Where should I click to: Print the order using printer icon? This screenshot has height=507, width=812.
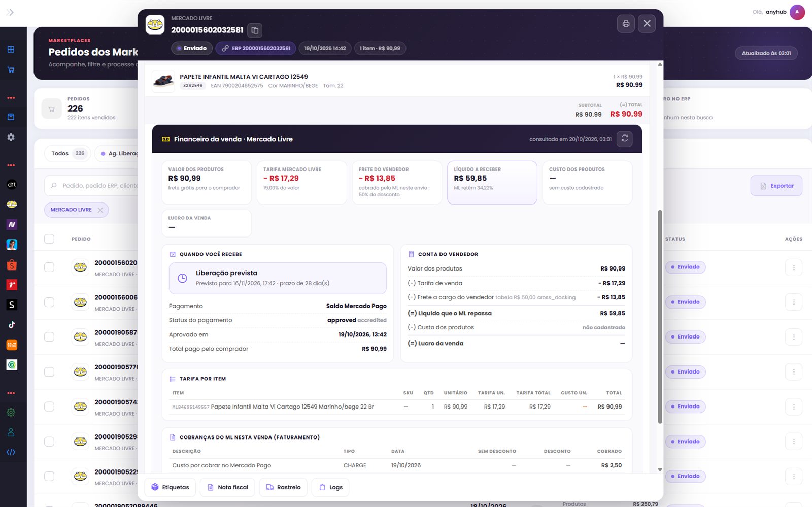pos(626,24)
